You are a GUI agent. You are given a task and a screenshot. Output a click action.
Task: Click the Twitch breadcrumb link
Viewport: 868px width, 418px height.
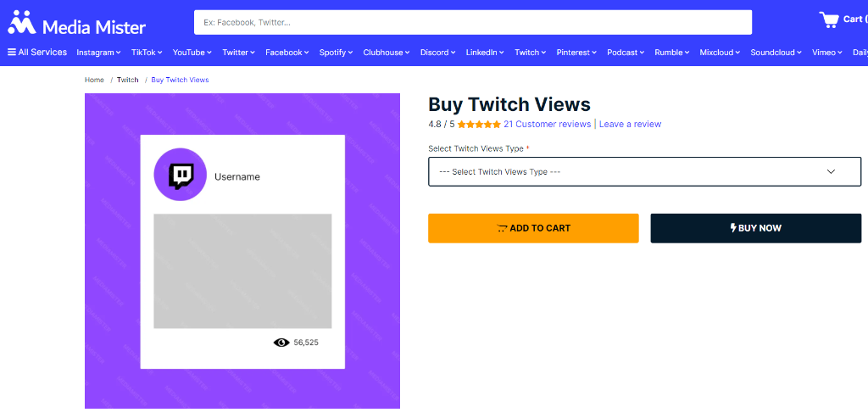click(x=127, y=80)
